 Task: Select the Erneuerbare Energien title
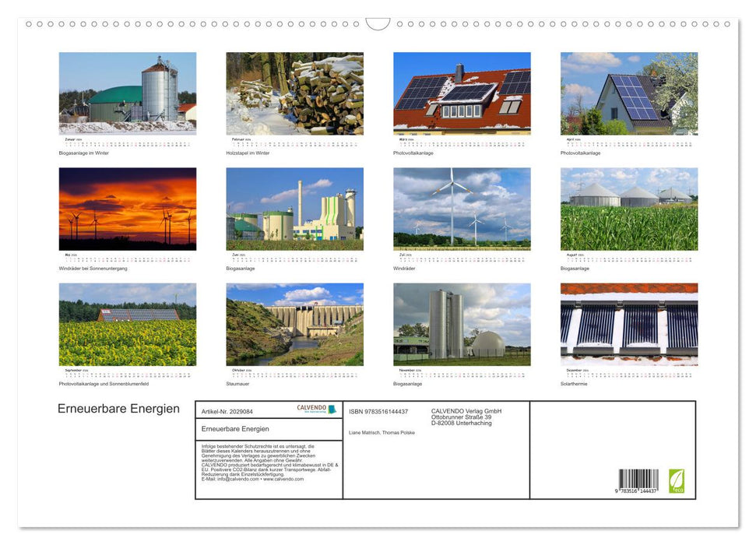(x=118, y=408)
